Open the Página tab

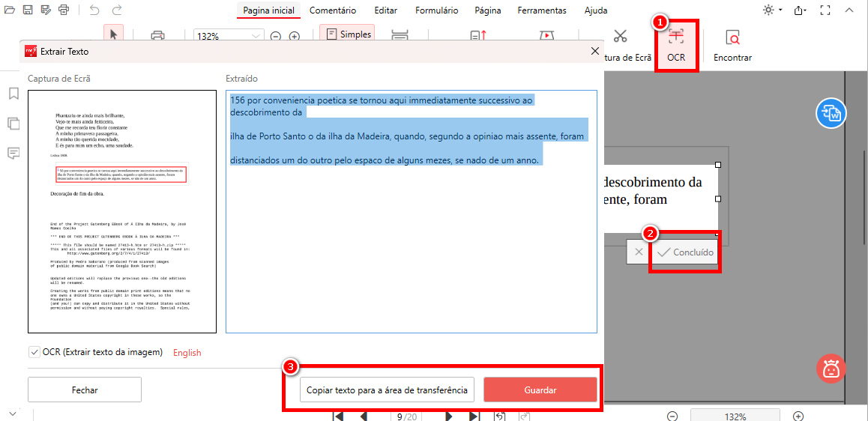(488, 10)
